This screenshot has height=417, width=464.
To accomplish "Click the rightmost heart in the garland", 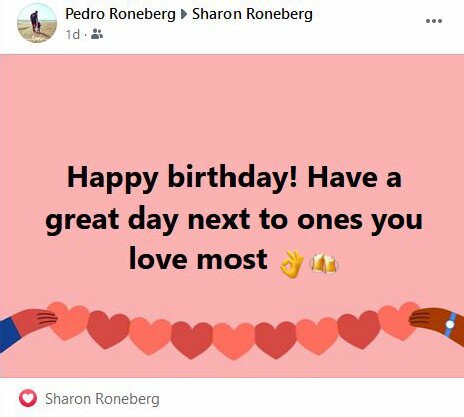I will [x=399, y=320].
